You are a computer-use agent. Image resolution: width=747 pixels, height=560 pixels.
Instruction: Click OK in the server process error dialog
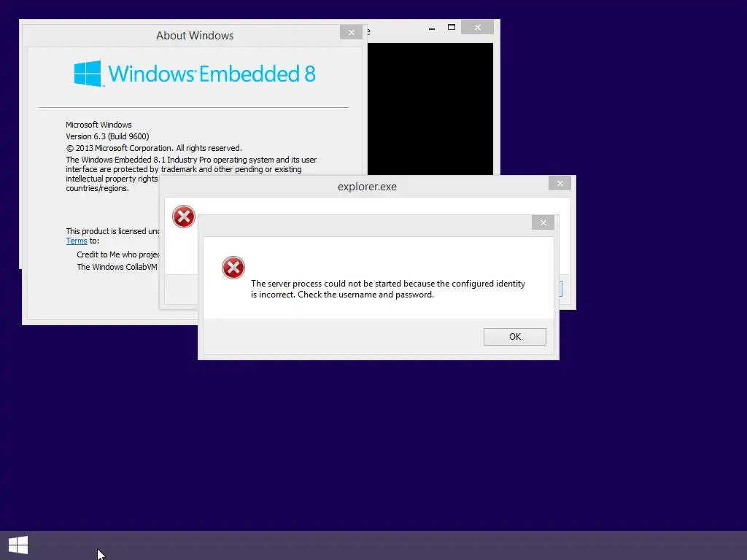click(514, 337)
